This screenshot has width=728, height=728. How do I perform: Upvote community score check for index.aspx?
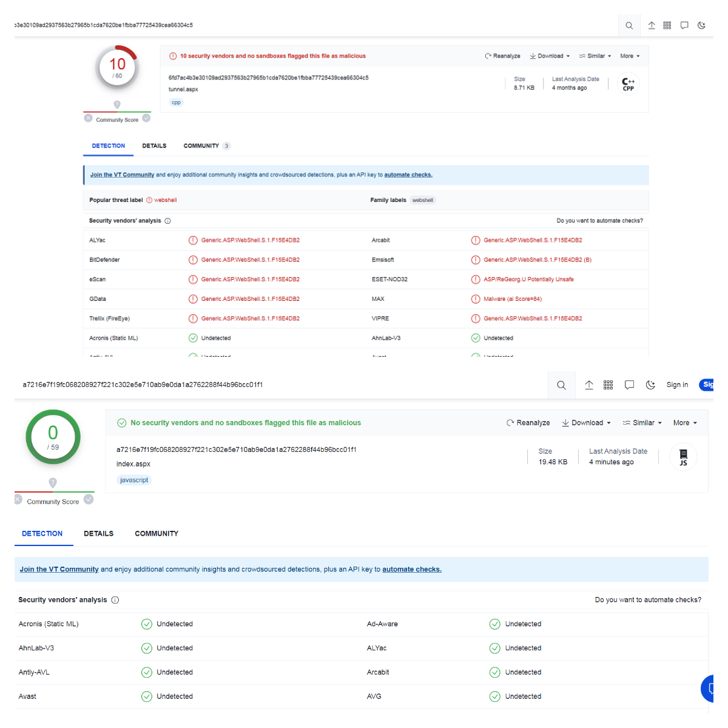[89, 499]
